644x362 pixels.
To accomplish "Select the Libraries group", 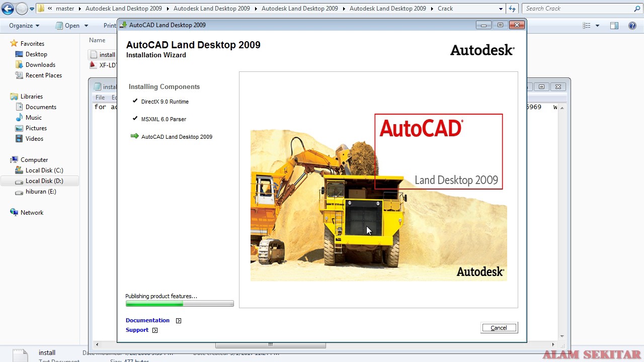I will click(x=32, y=97).
